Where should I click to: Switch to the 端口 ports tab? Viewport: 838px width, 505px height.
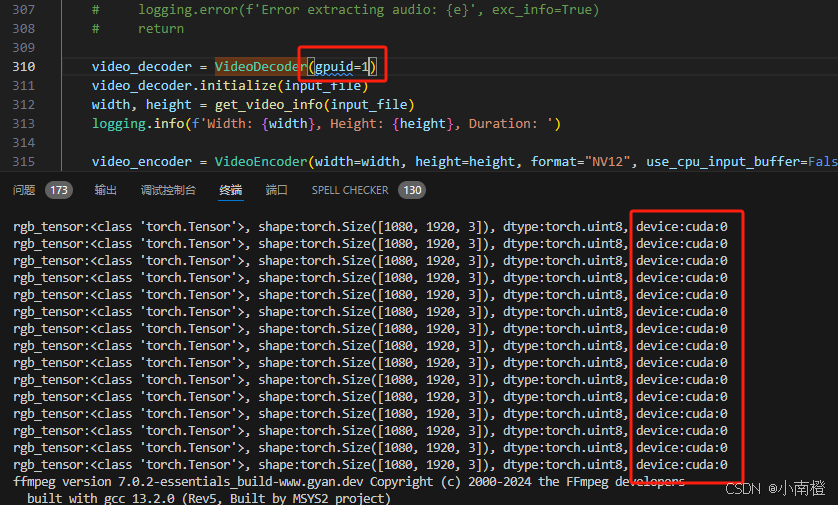coord(276,190)
